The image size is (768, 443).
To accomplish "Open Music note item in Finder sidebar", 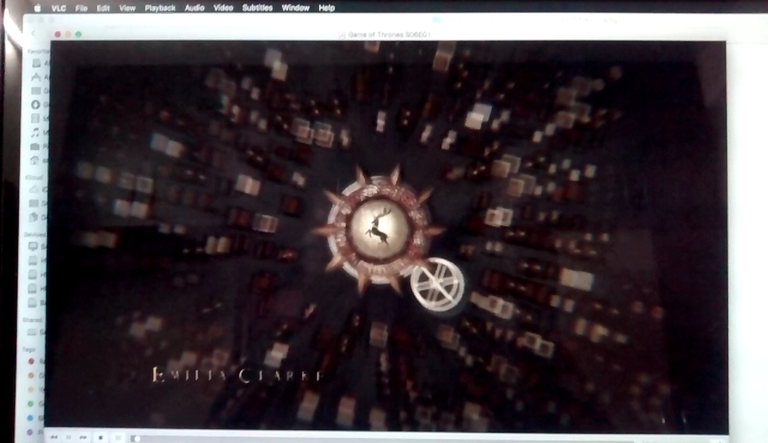I will [35, 132].
